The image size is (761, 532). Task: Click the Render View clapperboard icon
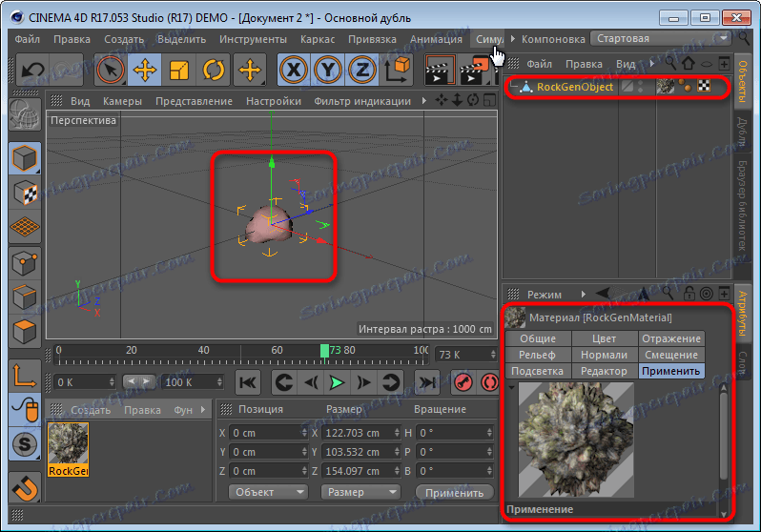[440, 70]
